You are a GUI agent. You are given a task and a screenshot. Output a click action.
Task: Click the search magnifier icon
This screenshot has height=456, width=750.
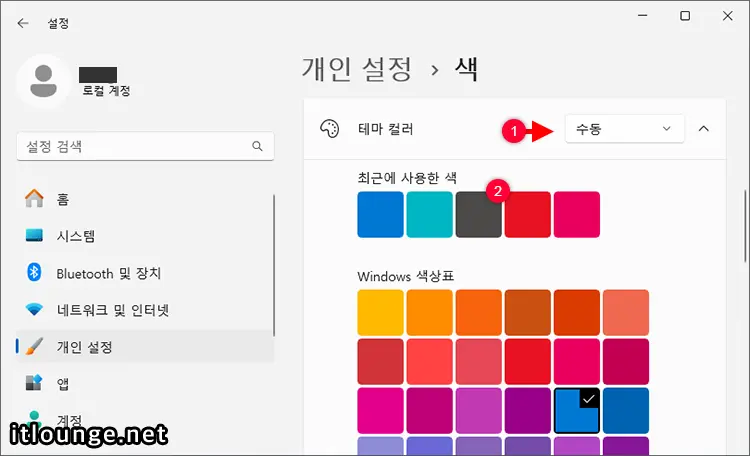click(x=257, y=146)
